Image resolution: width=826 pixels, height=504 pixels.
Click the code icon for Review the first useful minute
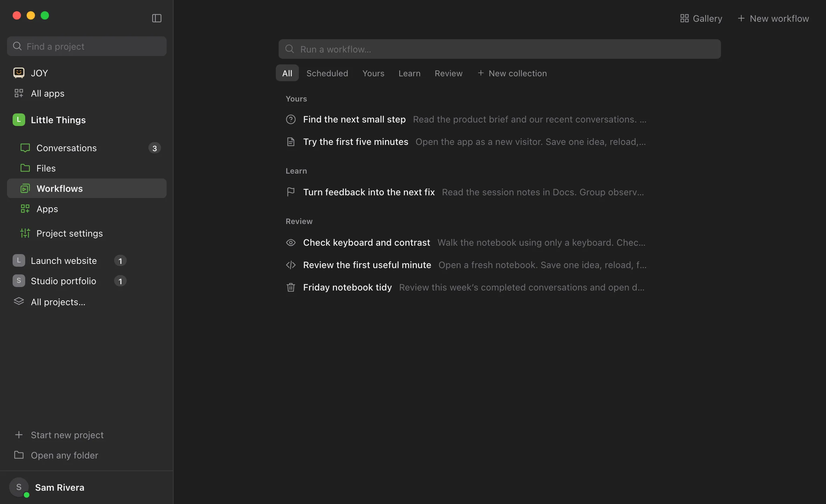click(291, 265)
